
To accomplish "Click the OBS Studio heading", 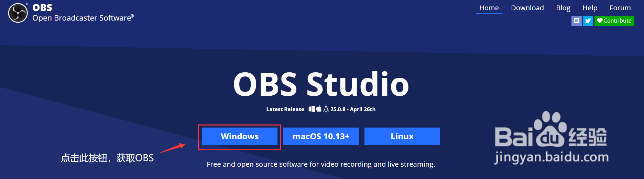I will [321, 84].
